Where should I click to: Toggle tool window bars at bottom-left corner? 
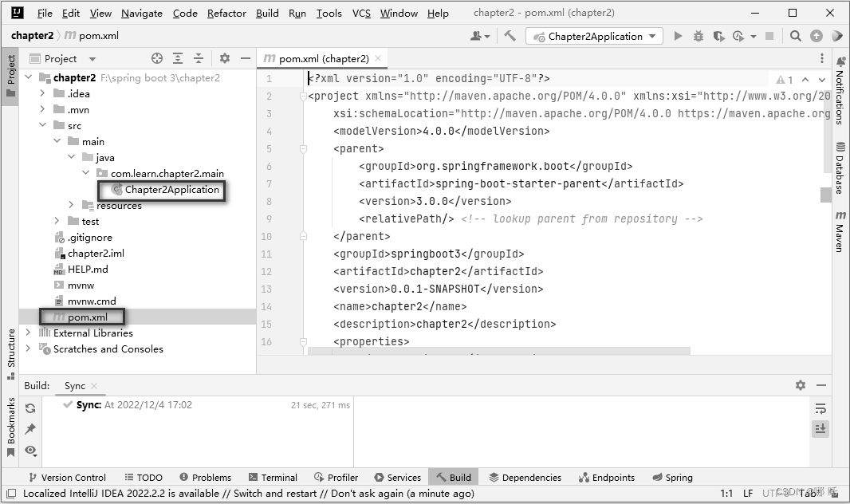tap(11, 493)
